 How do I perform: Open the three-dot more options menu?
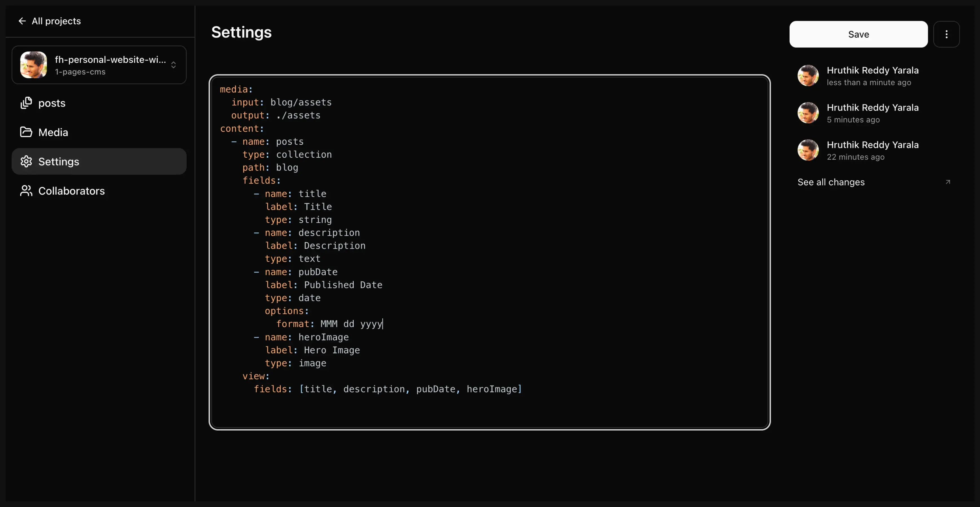(946, 34)
